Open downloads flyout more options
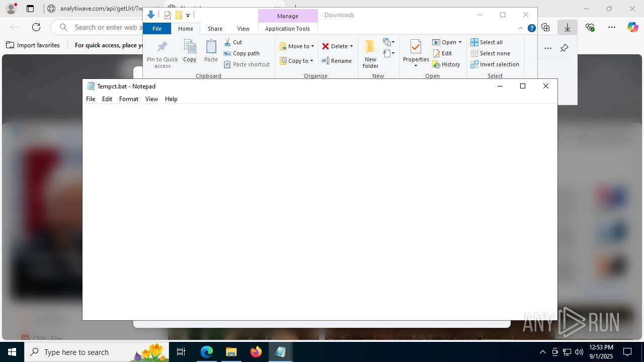Image resolution: width=644 pixels, height=362 pixels. 548,48
